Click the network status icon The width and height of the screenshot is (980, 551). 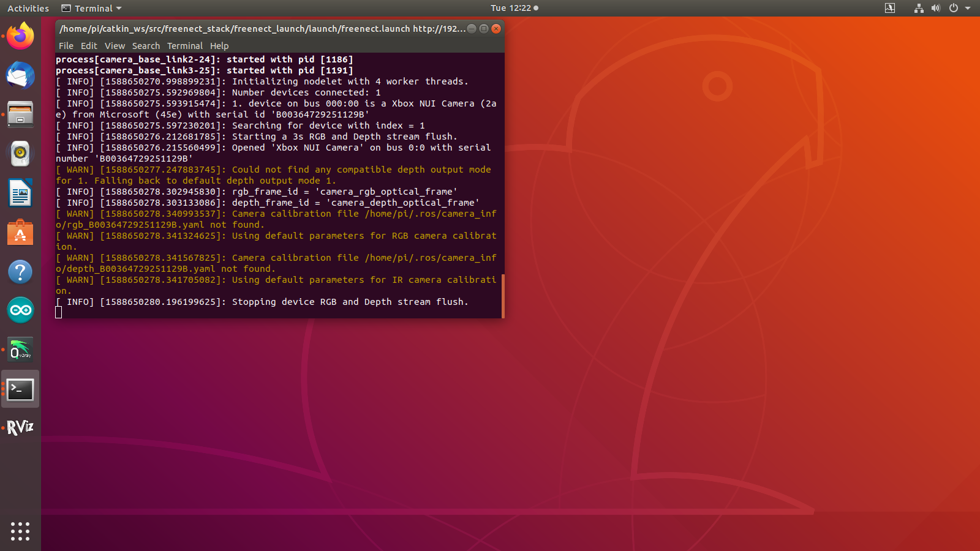[918, 8]
